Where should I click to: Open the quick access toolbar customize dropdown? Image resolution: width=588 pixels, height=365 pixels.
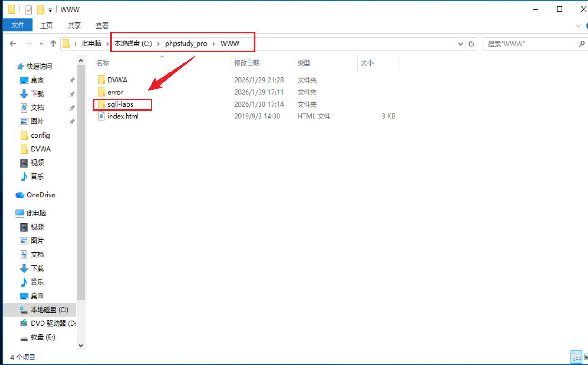point(50,10)
